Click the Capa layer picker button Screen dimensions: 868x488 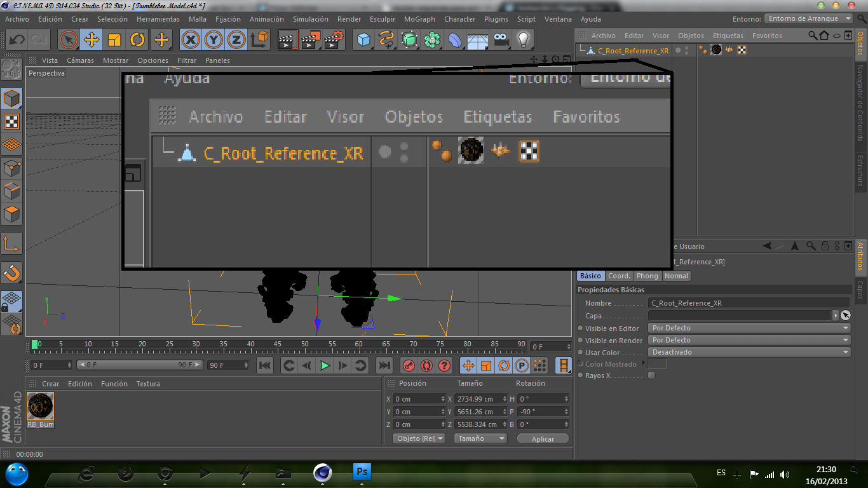click(x=845, y=315)
